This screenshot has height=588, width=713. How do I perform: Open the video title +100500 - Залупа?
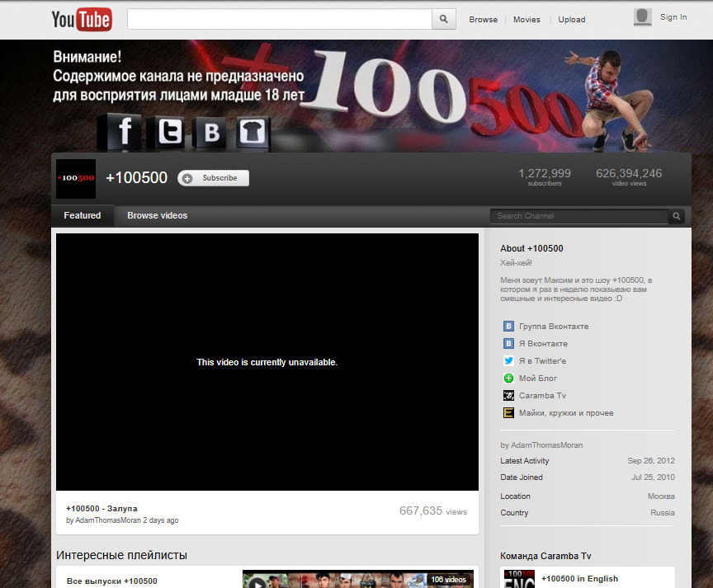pyautogui.click(x=102, y=509)
